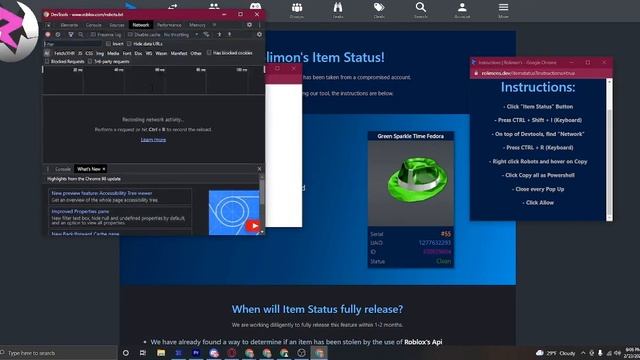The height and width of the screenshot is (360, 640).
Task: Switch to the Console tab in top bar
Action: (93, 25)
